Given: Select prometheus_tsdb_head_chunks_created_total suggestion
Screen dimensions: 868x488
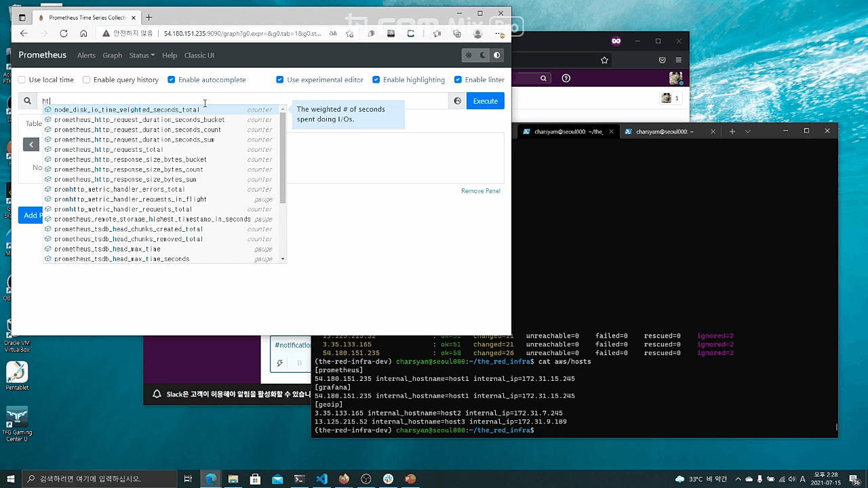Looking at the screenshot, I should [161, 229].
